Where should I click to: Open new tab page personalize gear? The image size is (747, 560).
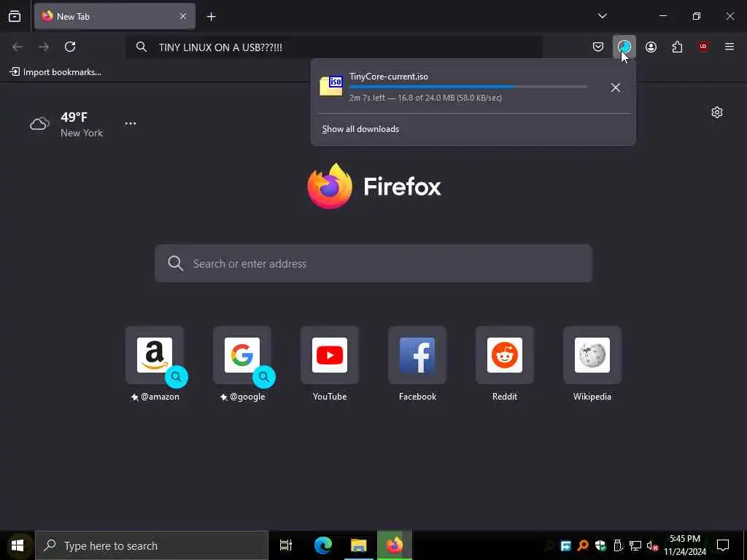point(717,112)
